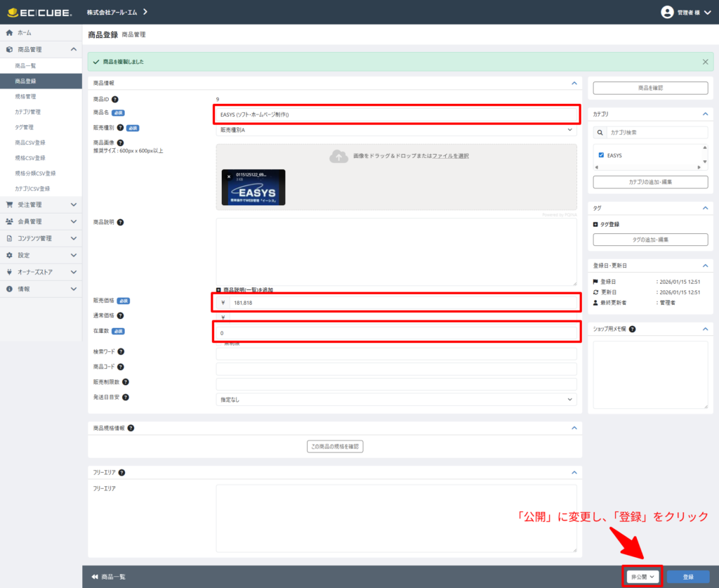Remove the uploaded EASYS image with its X icon

coord(228,177)
